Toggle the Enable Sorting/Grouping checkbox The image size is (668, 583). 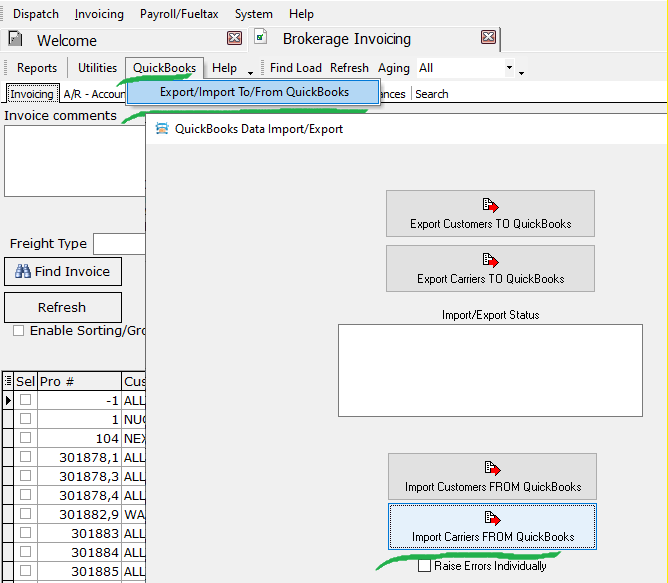(19, 331)
